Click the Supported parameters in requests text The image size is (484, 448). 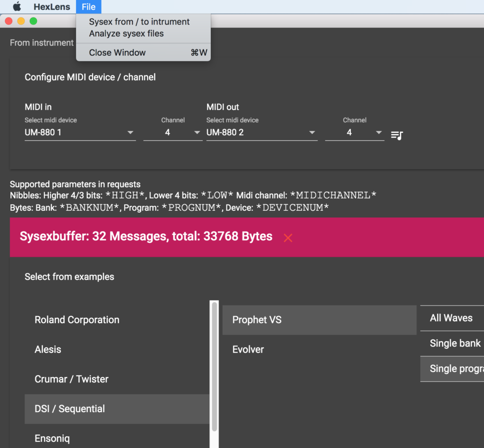point(75,184)
